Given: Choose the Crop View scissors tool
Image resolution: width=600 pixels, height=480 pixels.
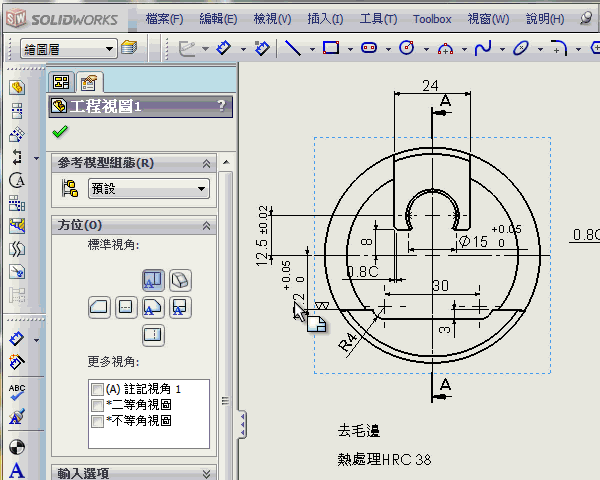Looking at the screenshot, I should click(x=17, y=272).
